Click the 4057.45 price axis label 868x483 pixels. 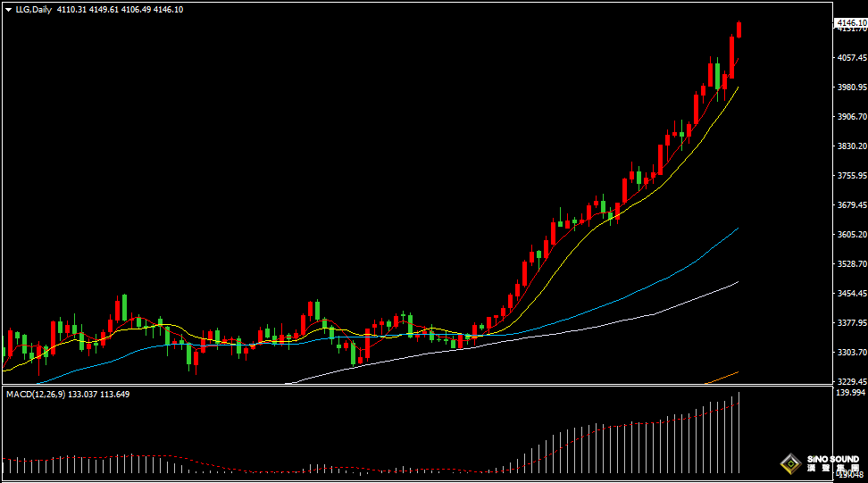851,58
